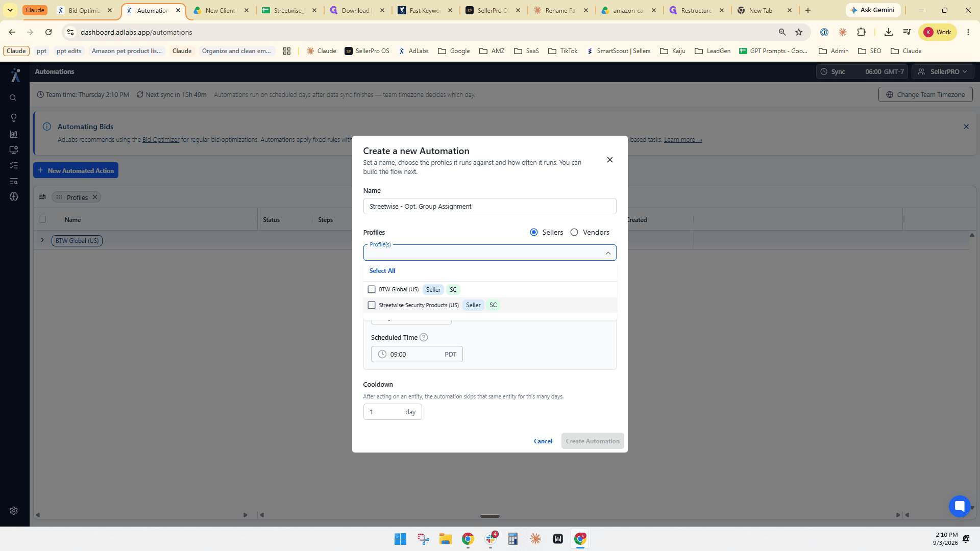Viewport: 980px width, 551px height.
Task: Open AdLabs bookmark in bookmarks bar
Action: tap(413, 51)
